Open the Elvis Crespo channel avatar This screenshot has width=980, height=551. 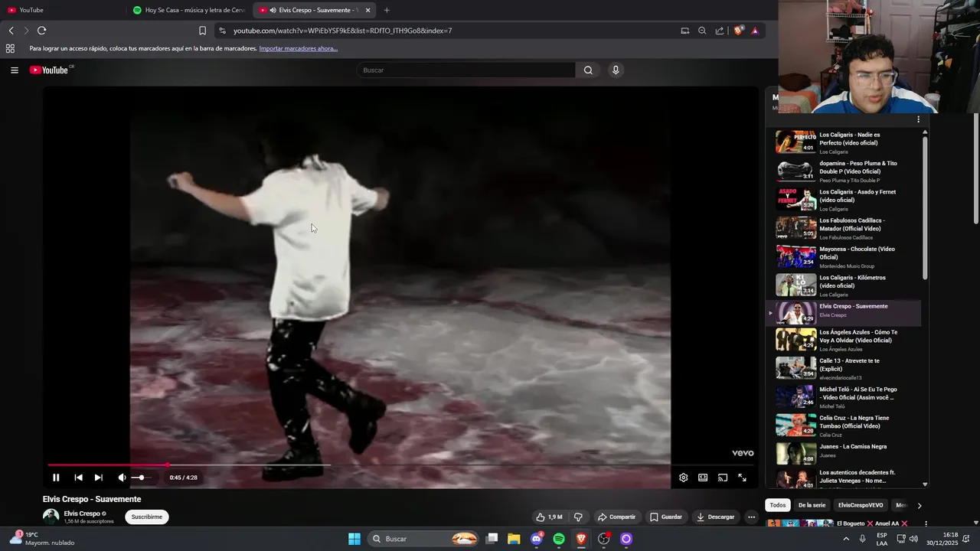click(51, 517)
